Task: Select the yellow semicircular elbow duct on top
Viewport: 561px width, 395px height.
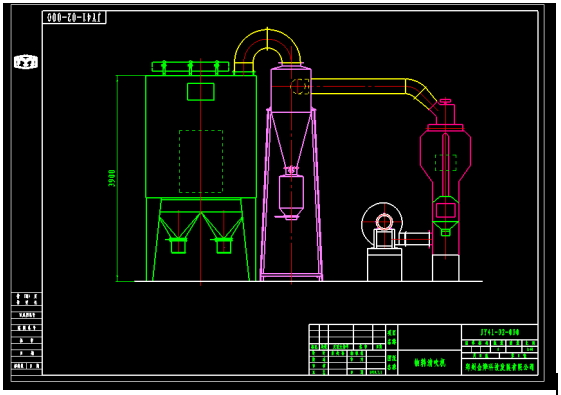Action: (268, 50)
